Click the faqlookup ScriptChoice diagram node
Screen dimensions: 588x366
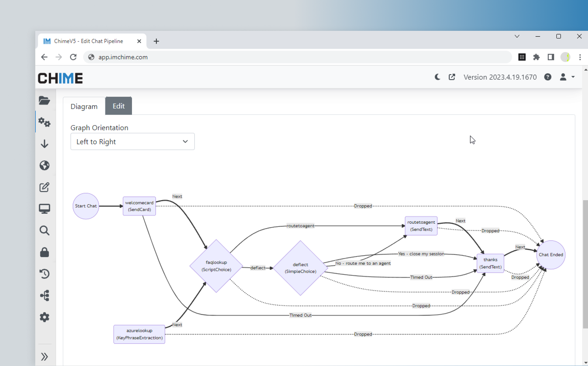(216, 266)
